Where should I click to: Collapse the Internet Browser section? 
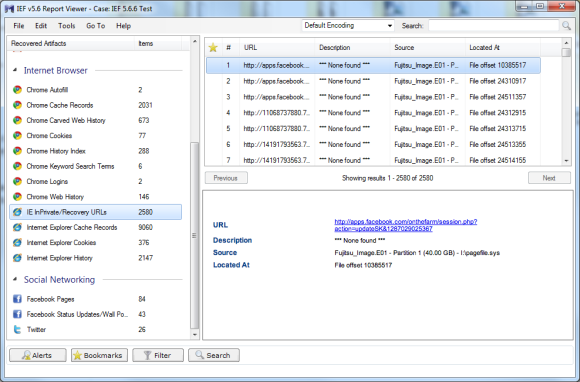pos(15,70)
